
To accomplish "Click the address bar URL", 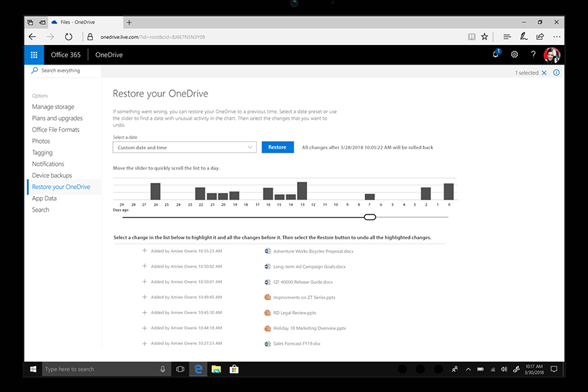I will (x=153, y=37).
